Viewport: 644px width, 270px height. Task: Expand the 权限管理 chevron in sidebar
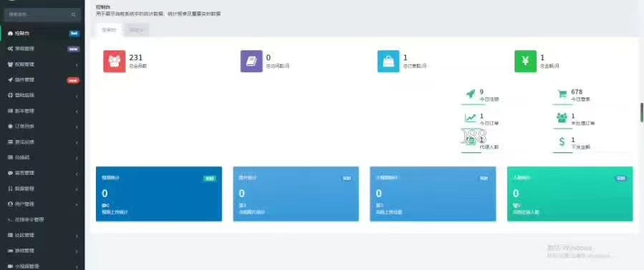pyautogui.click(x=77, y=65)
